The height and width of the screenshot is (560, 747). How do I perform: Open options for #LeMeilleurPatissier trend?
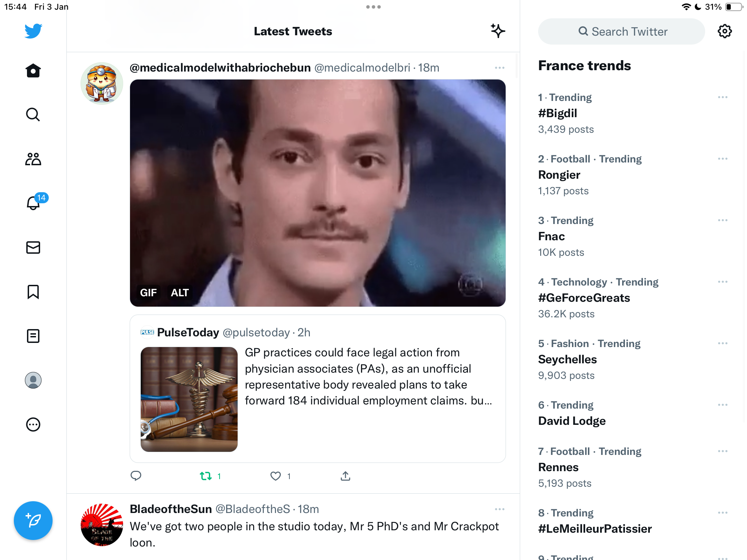pyautogui.click(x=723, y=513)
